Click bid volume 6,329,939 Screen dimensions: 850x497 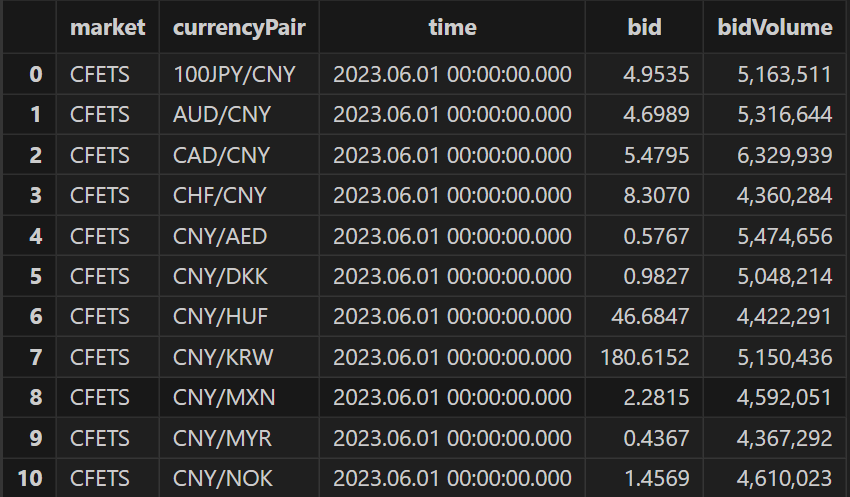pyautogui.click(x=784, y=155)
